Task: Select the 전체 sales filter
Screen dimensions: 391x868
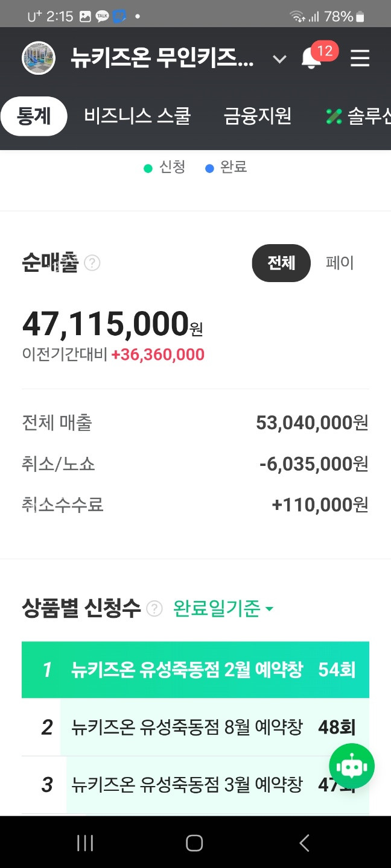Action: (281, 263)
